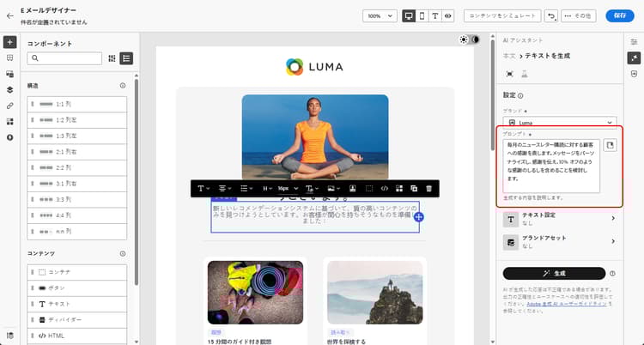Expand ブランドアセット section

pyautogui.click(x=560, y=242)
